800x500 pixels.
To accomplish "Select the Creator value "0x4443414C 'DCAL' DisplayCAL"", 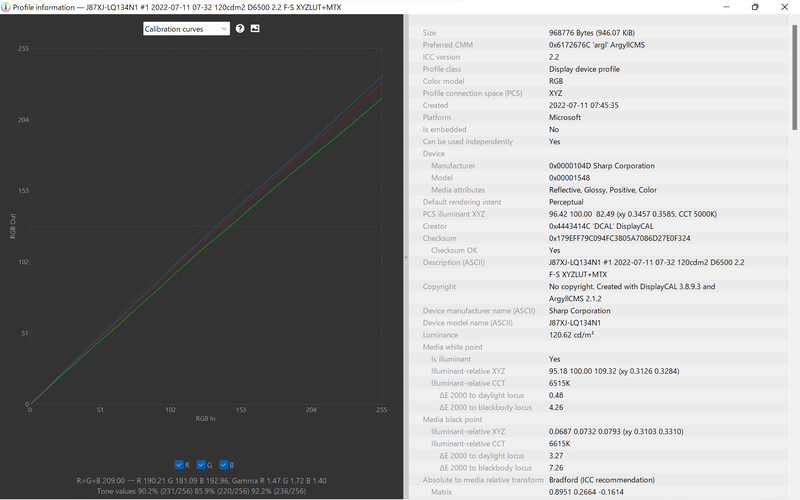I will pyautogui.click(x=601, y=226).
